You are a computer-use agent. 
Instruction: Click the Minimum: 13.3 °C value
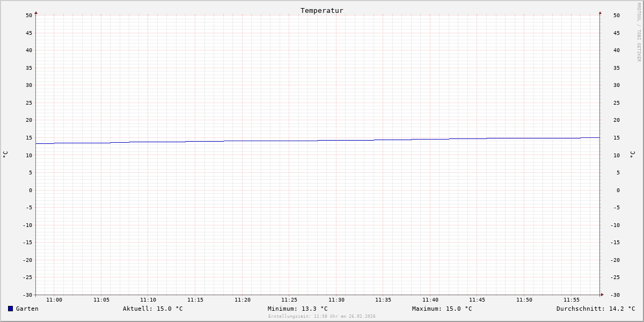pyautogui.click(x=298, y=309)
